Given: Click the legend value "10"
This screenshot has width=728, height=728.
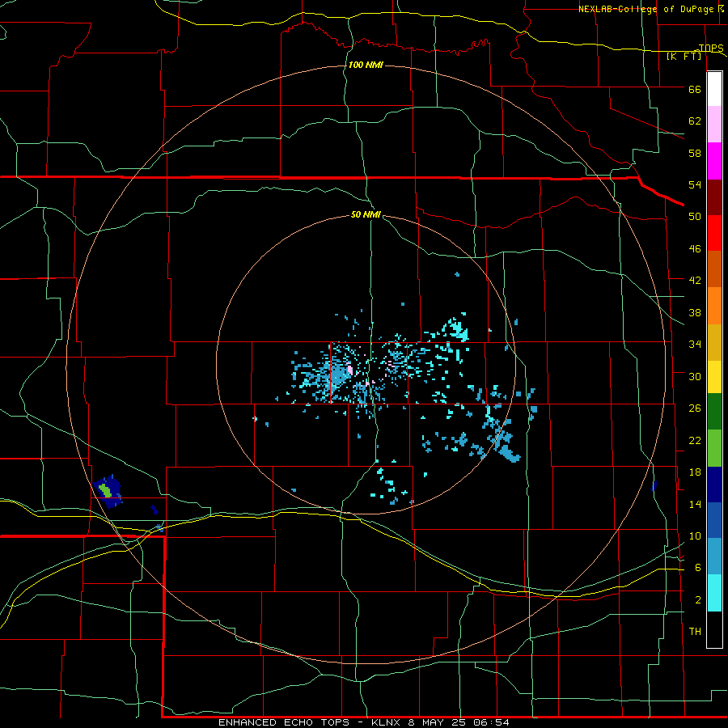Looking at the screenshot, I should pyautogui.click(x=695, y=535).
